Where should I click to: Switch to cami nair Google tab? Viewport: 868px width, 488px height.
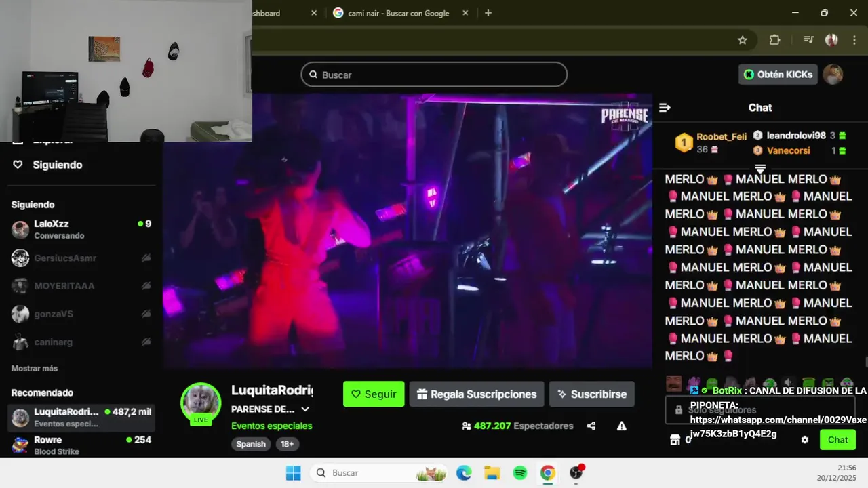tap(399, 13)
